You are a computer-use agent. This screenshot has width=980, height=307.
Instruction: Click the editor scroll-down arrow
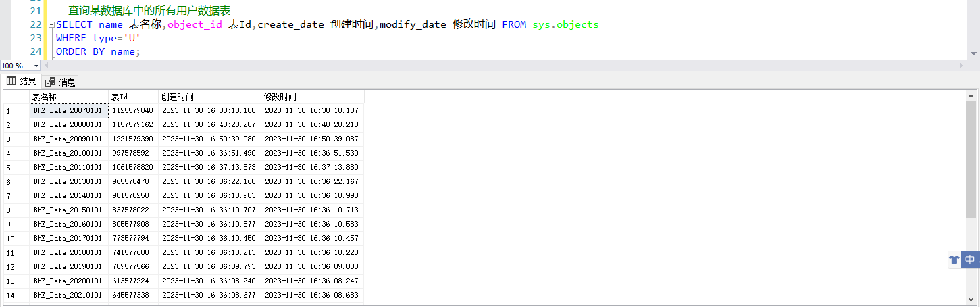pos(973,53)
